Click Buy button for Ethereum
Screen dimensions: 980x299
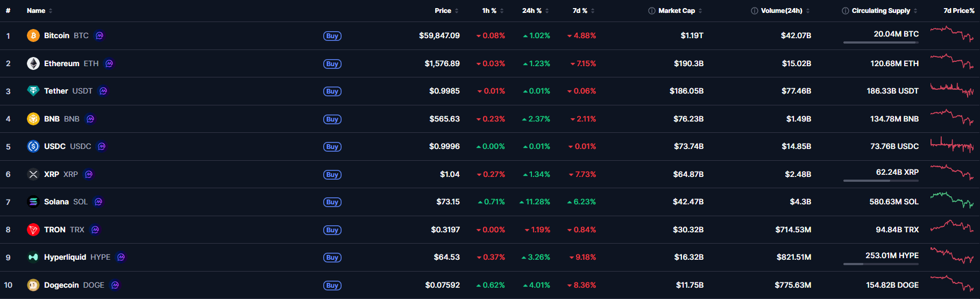(x=332, y=64)
